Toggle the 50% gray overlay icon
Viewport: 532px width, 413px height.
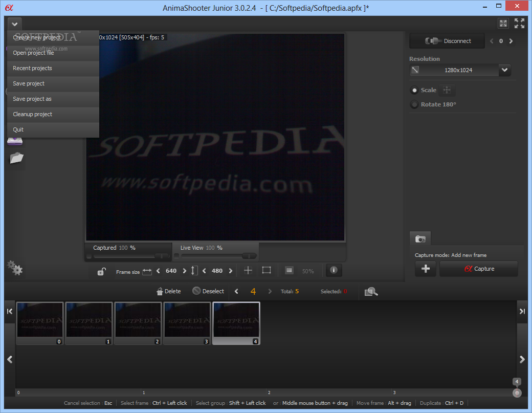coord(289,270)
